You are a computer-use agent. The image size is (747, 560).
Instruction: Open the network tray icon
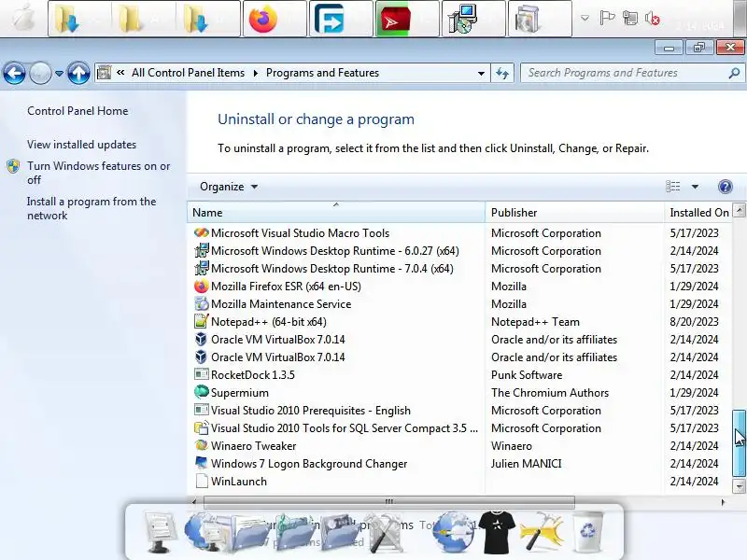pyautogui.click(x=629, y=19)
